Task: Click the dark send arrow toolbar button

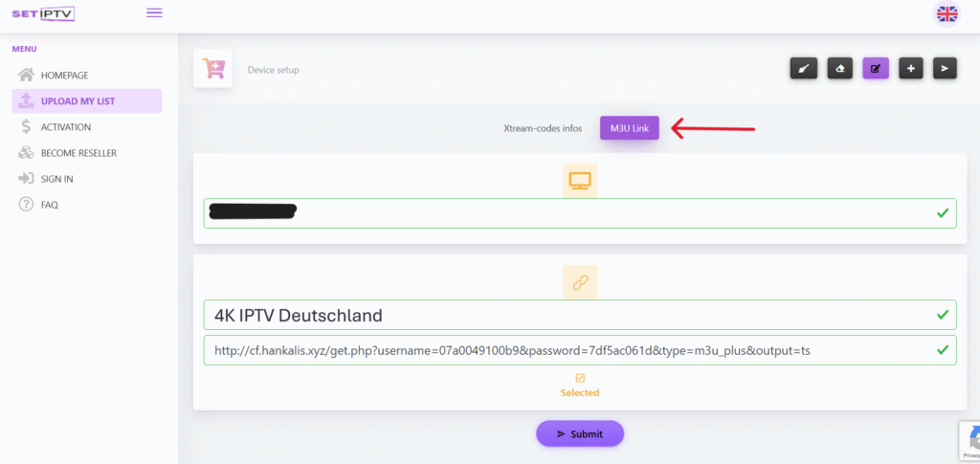Action: tap(945, 69)
